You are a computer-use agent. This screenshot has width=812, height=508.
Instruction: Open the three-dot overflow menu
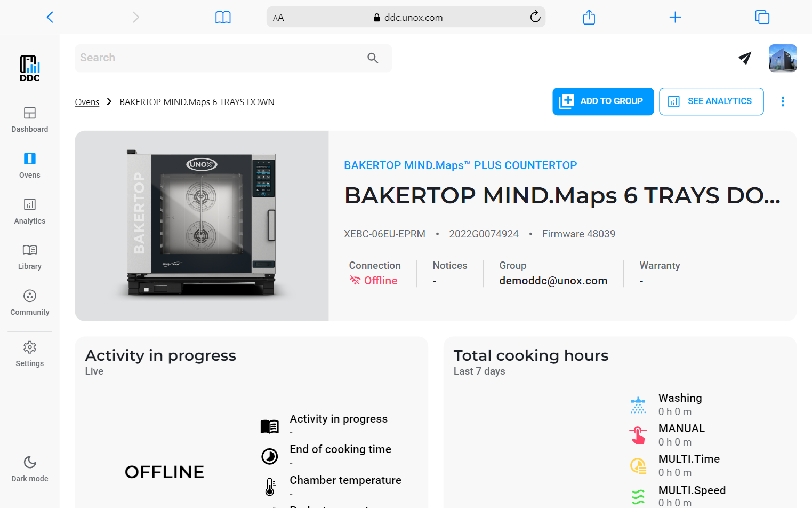[x=783, y=101]
